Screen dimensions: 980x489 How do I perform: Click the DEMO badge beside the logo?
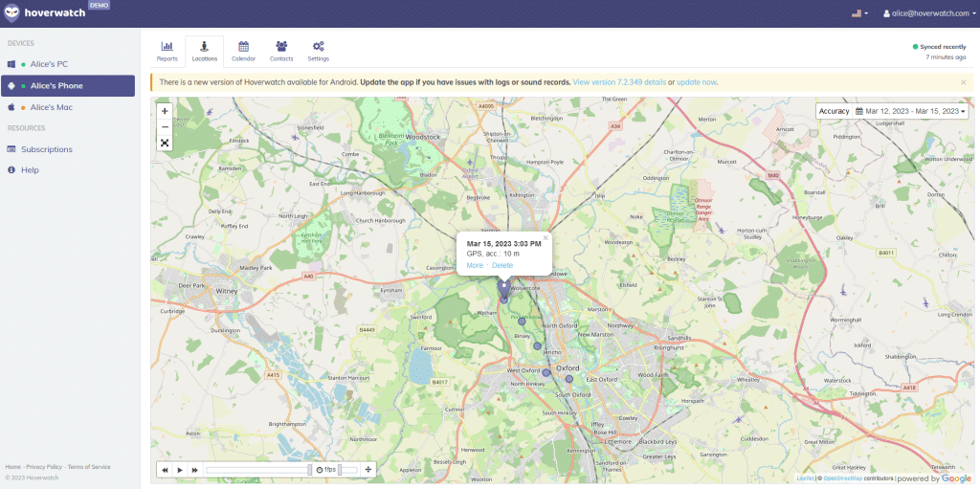(x=99, y=5)
